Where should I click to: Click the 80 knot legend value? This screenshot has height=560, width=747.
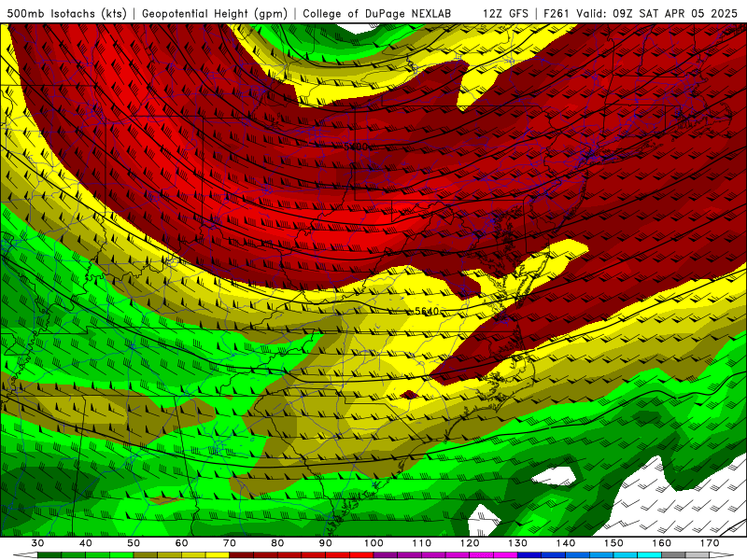click(x=277, y=543)
